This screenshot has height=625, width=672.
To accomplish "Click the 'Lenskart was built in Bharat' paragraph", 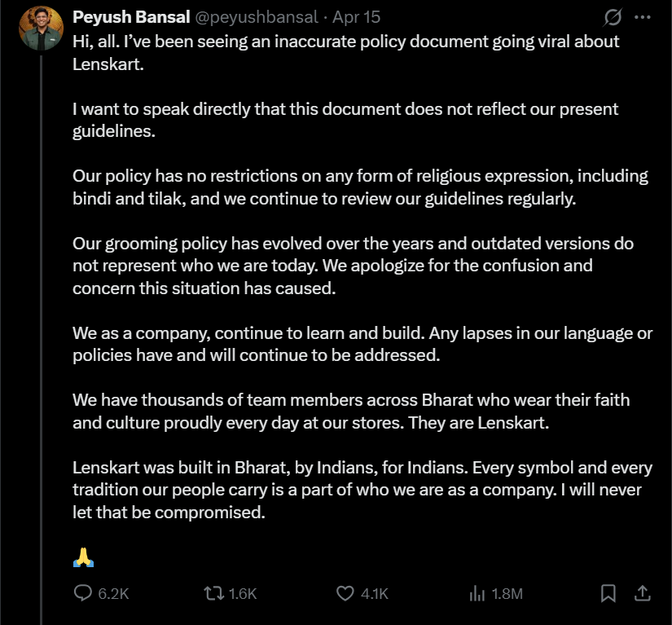I will tap(362, 491).
